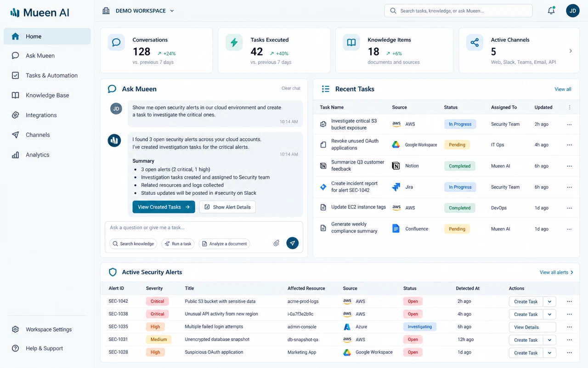
Task: Open Create Task dropdown for SEC-1028
Action: coord(549,353)
